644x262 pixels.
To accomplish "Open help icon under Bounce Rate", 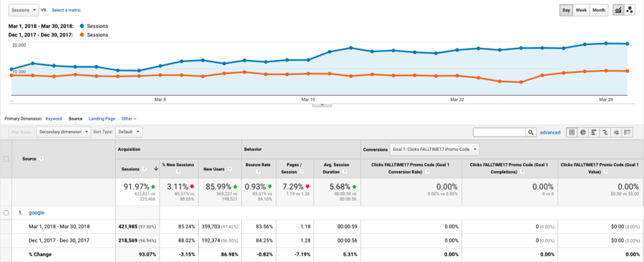I will (x=259, y=172).
